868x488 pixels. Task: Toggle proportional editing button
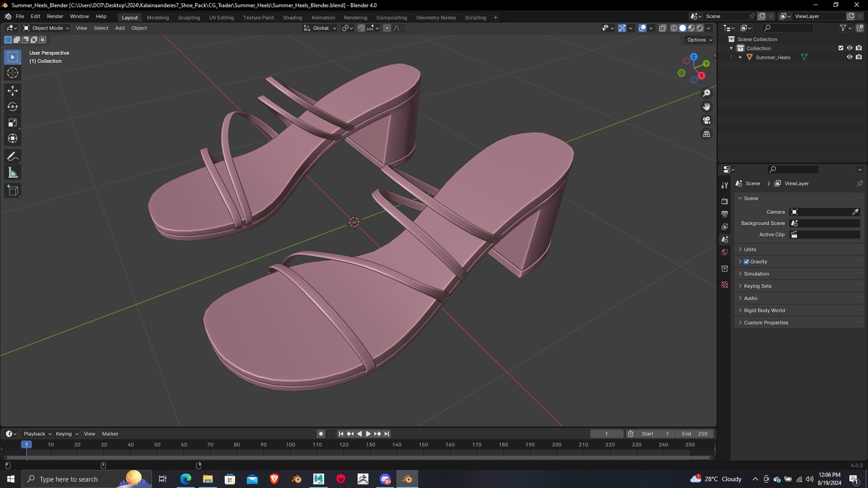coord(387,28)
